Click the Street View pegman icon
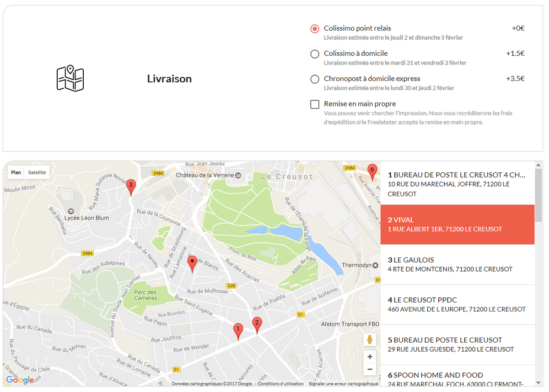The image size is (549, 392). (x=370, y=340)
